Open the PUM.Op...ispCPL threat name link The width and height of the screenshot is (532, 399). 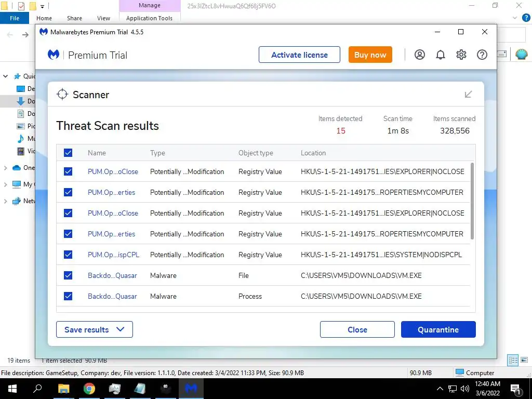(x=114, y=255)
